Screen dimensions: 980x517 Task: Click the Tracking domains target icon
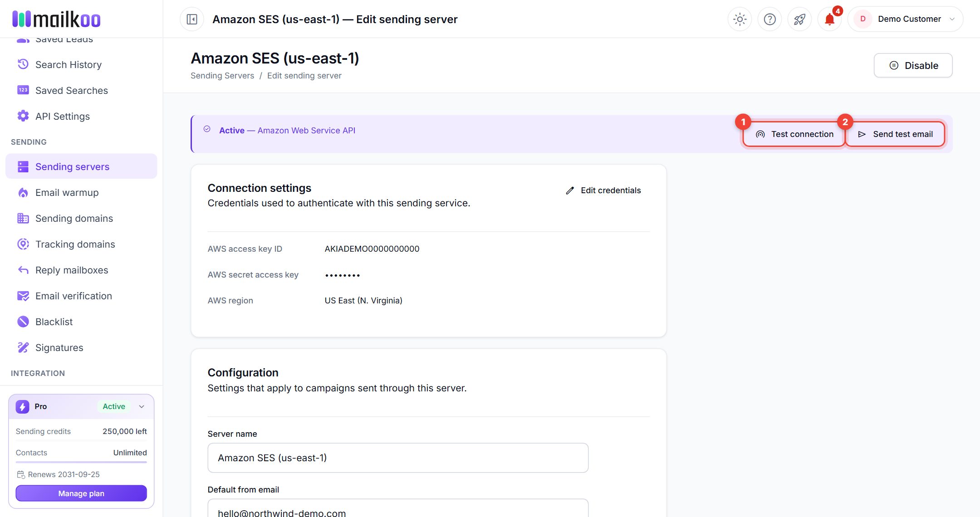23,244
